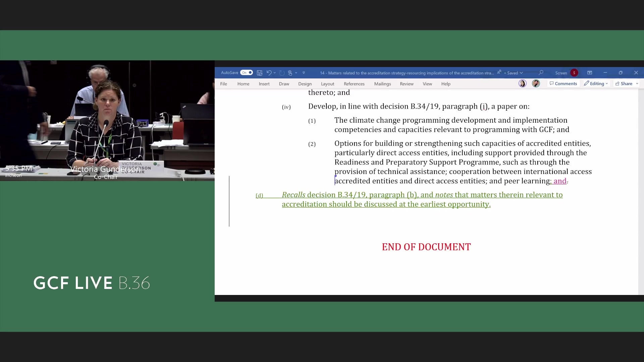Viewport: 644px width, 362px height.
Task: Expand the Share dropdown arrow
Action: coord(637,83)
